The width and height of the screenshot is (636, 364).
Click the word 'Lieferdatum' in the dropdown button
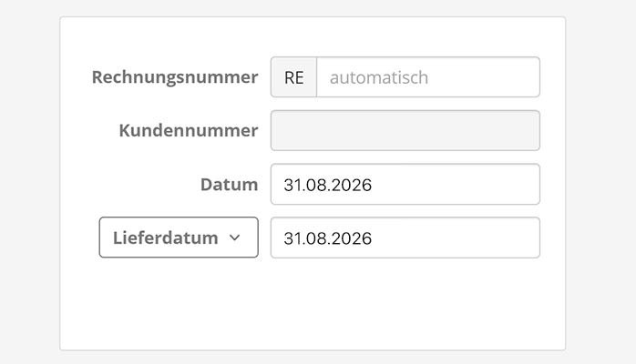[165, 238]
